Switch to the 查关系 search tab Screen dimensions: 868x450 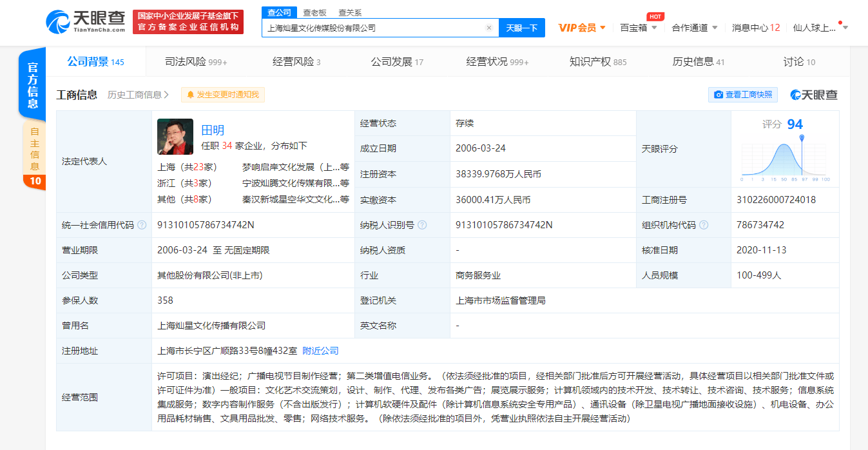click(350, 12)
